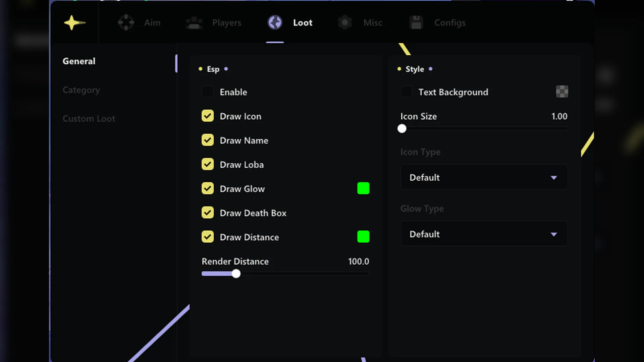Click the Misc gear icon
This screenshot has width=644, height=362.
tap(345, 23)
